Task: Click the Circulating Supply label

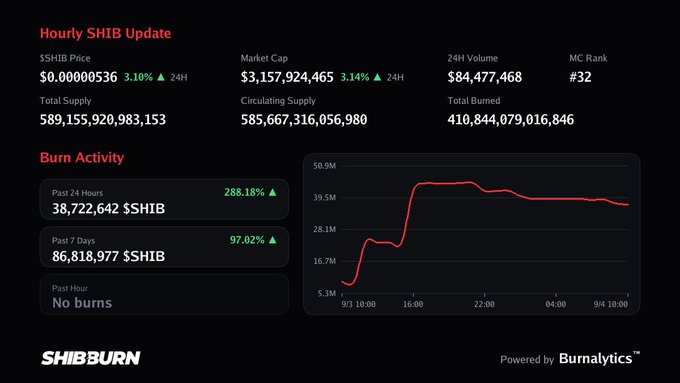Action: coord(278,101)
